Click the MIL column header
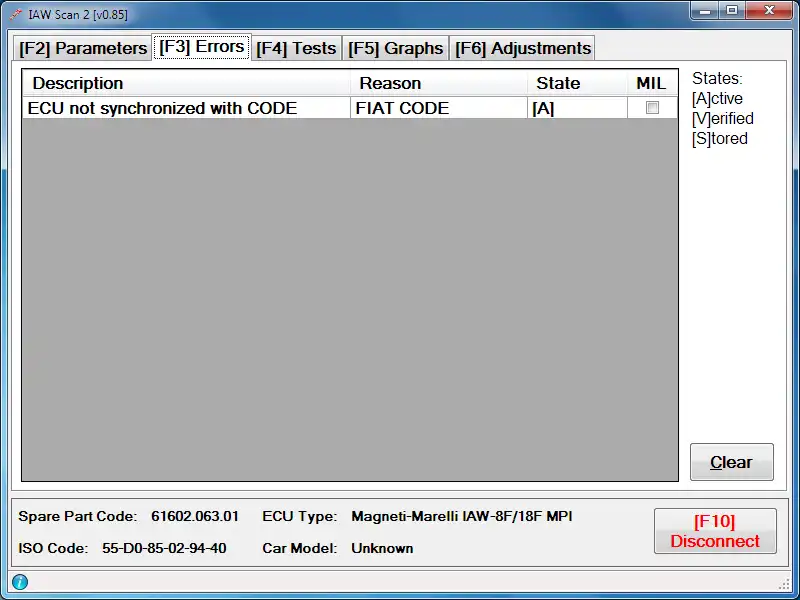This screenshot has width=800, height=600. (652, 83)
